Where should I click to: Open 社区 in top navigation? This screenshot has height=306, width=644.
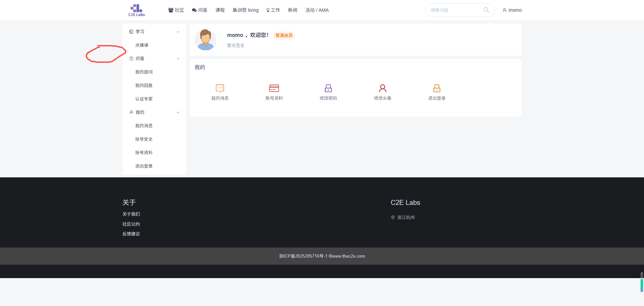[x=176, y=10]
